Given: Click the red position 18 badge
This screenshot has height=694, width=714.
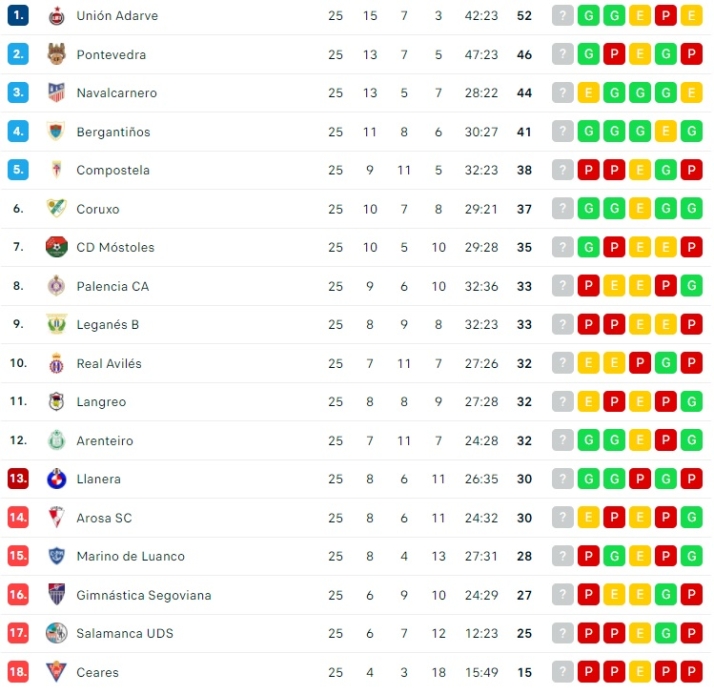Looking at the screenshot, I should coord(18,672).
